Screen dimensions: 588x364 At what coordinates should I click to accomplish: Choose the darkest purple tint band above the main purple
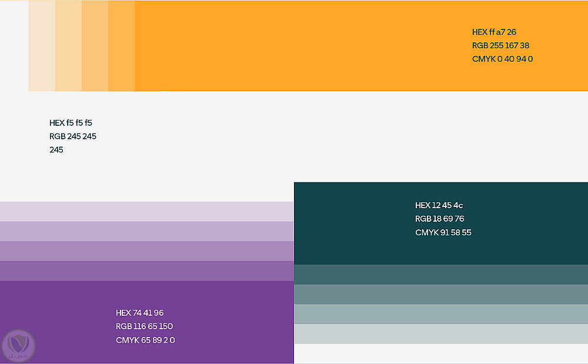(x=146, y=271)
